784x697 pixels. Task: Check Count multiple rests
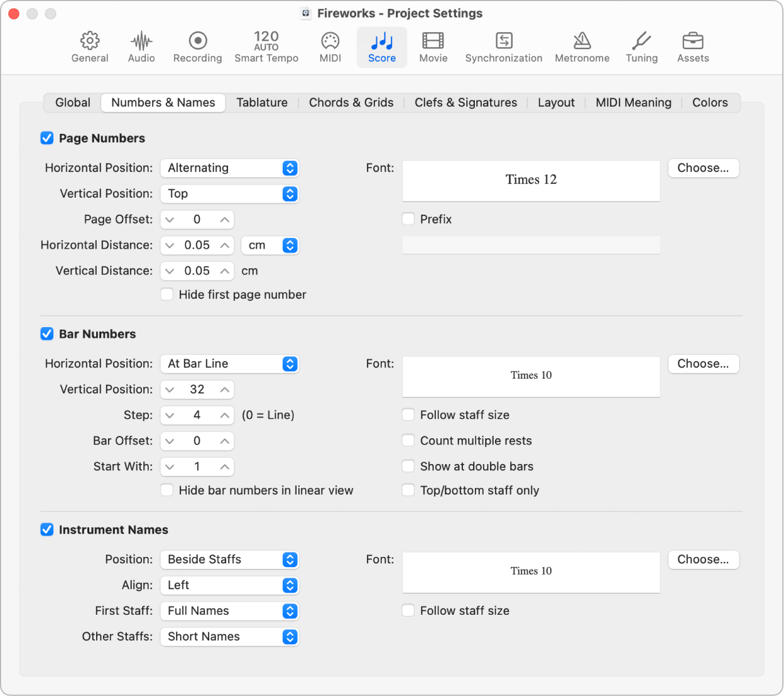(x=408, y=440)
